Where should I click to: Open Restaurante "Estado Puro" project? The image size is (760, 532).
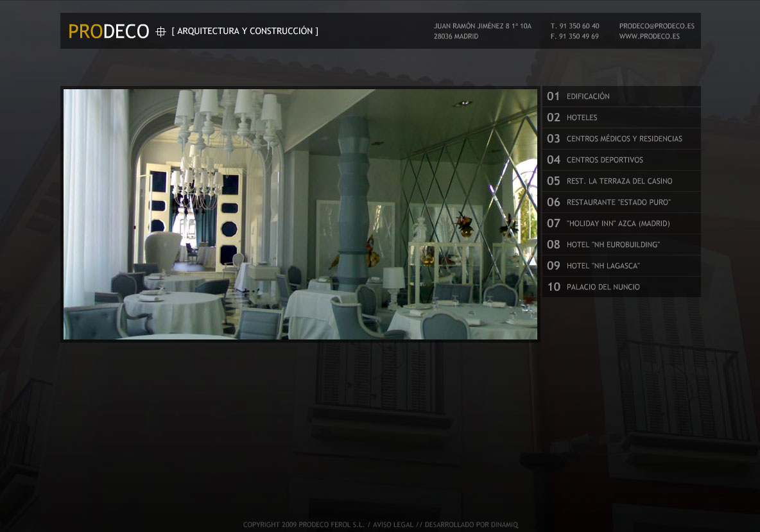[x=621, y=203]
